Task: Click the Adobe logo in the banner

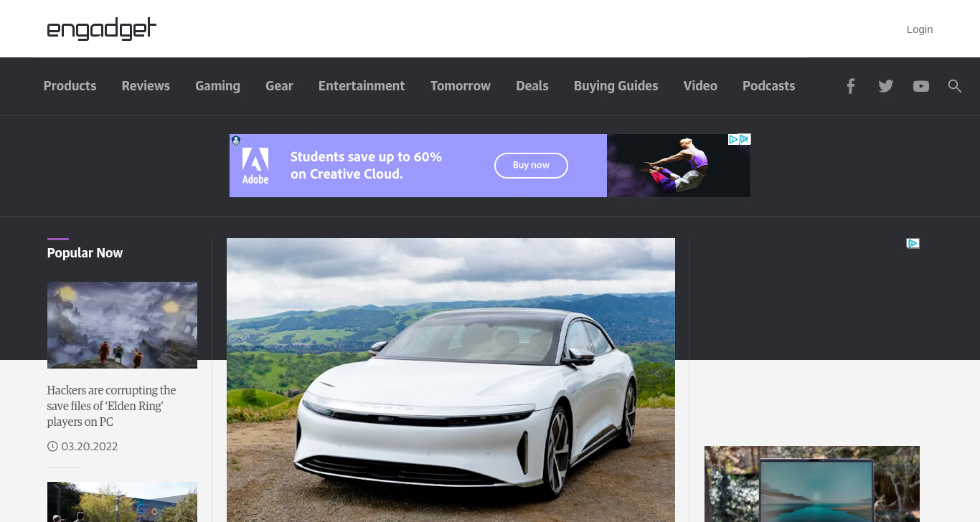Action: pyautogui.click(x=255, y=166)
